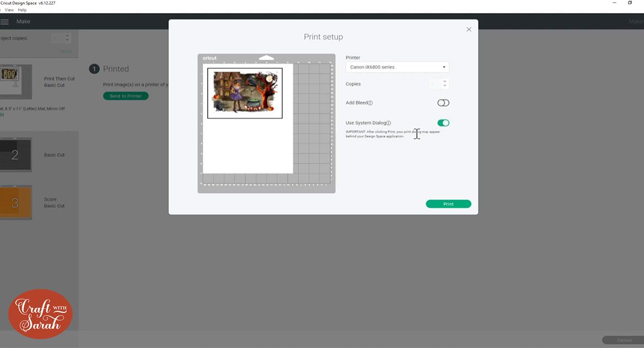Image resolution: width=644 pixels, height=348 pixels.
Task: Click the cricut logo on mat preview
Action: tap(210, 58)
